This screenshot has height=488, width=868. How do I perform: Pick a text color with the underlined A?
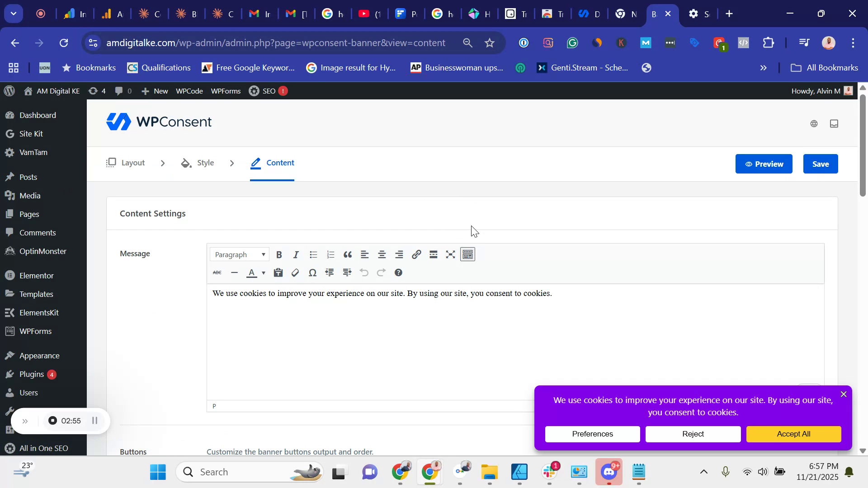252,272
